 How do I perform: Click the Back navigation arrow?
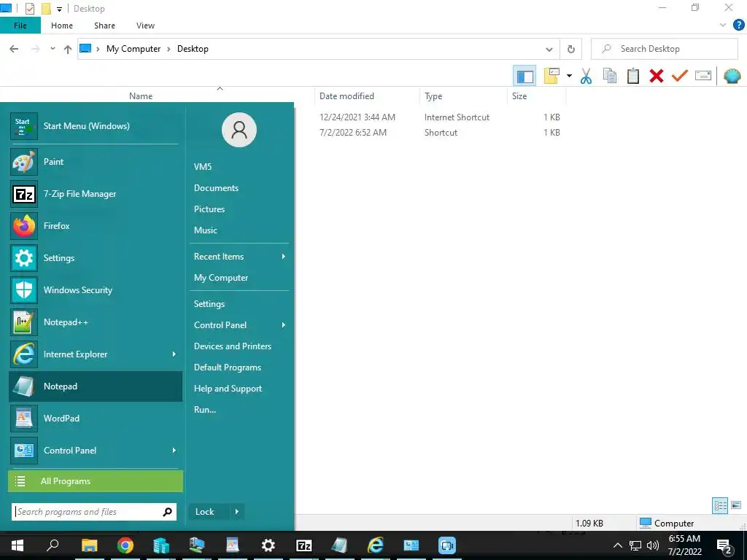(14, 49)
